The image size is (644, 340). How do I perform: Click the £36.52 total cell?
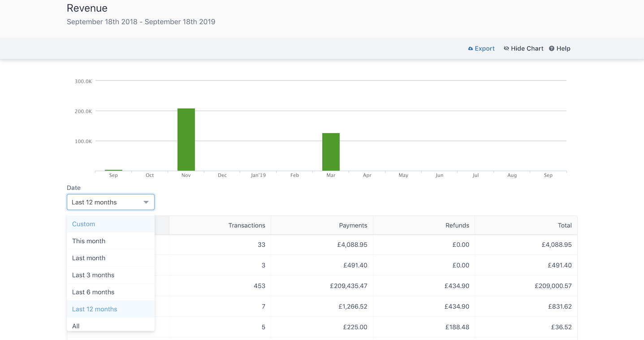coord(526,327)
